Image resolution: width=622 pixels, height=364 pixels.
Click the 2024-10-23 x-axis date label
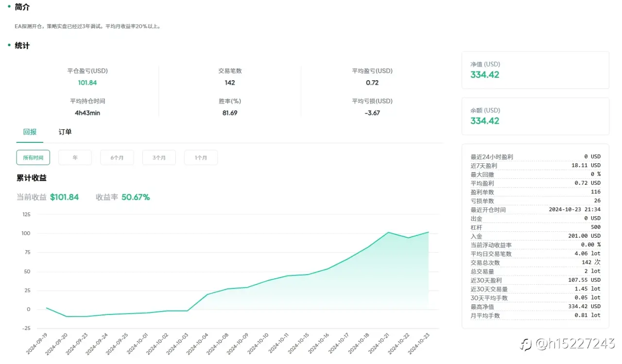tap(418, 343)
